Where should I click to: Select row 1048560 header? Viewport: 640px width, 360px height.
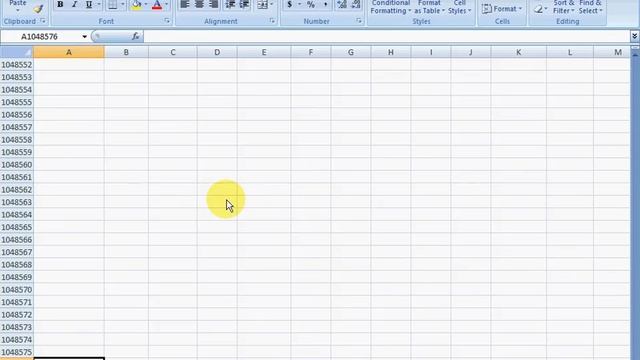[x=17, y=164]
